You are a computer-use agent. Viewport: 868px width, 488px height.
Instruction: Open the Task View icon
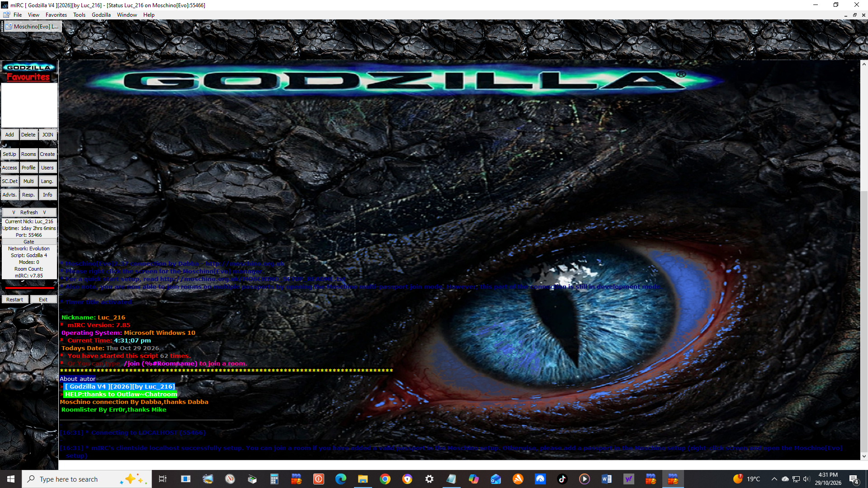coord(163,479)
